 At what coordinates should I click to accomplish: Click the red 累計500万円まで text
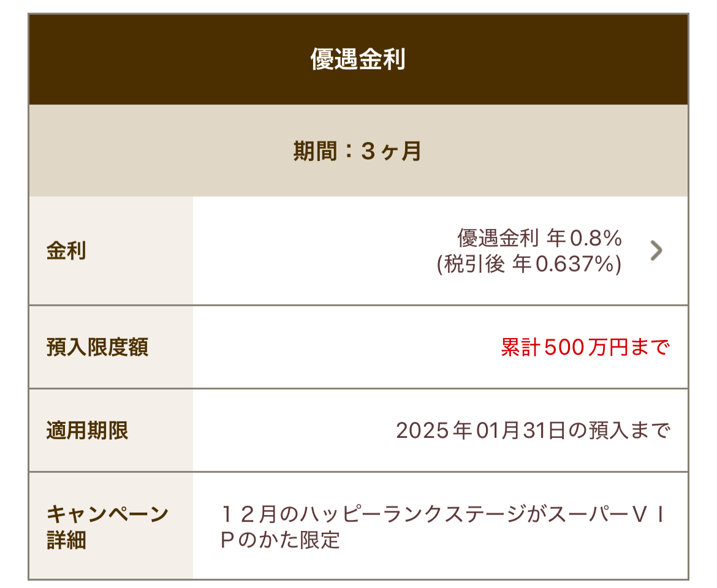pos(585,347)
